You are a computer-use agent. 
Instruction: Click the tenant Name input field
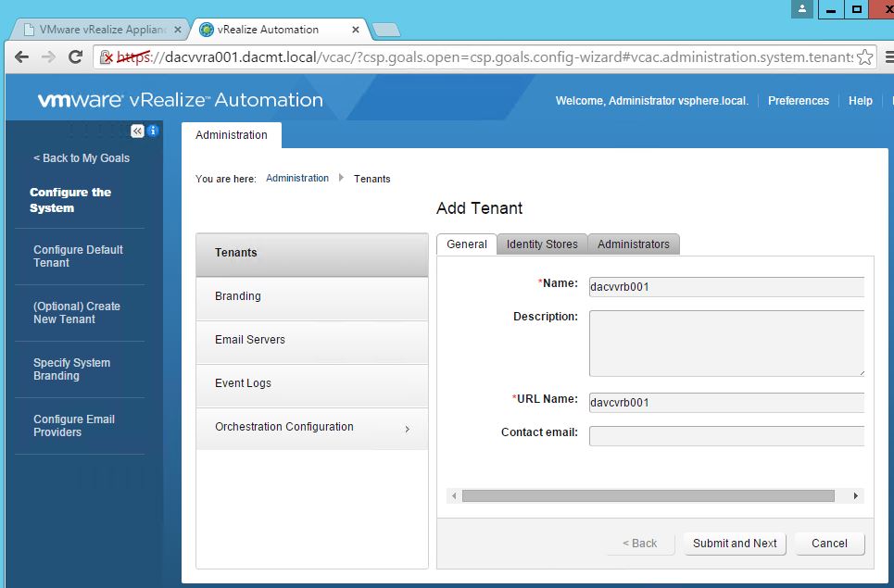727,287
